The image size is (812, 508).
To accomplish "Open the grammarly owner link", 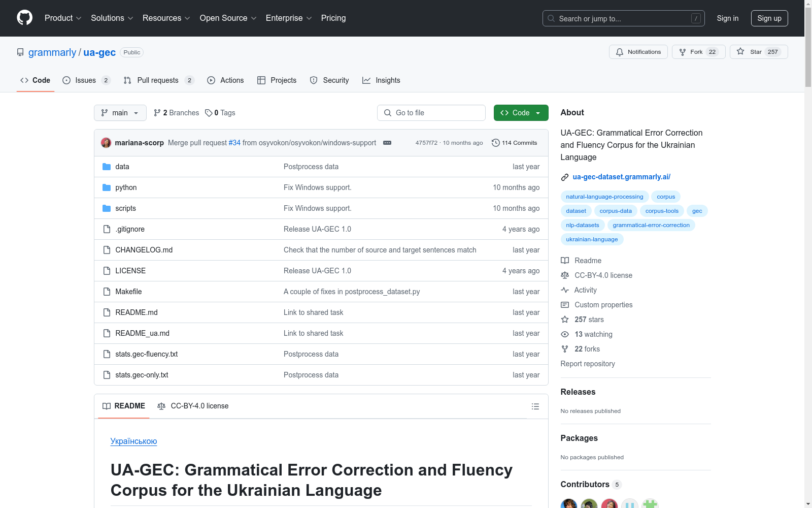I will pyautogui.click(x=52, y=52).
